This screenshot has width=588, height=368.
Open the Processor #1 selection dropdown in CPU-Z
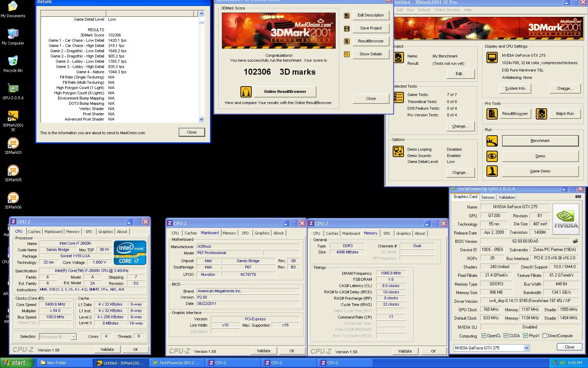click(x=73, y=337)
